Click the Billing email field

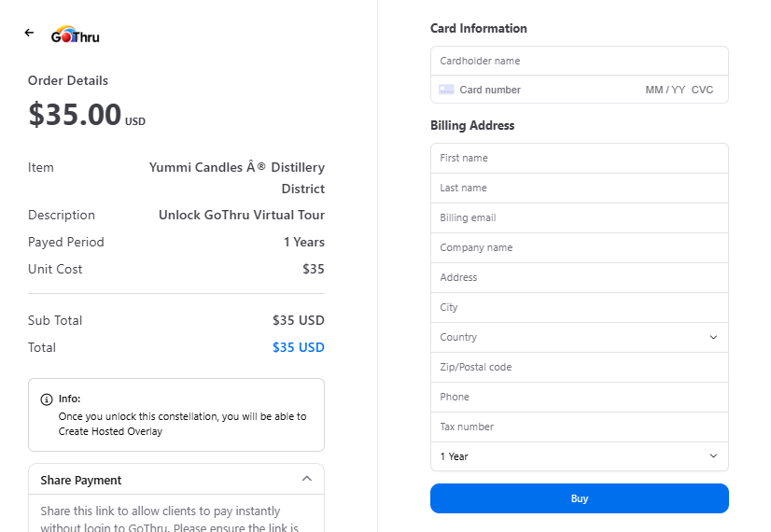coord(579,217)
